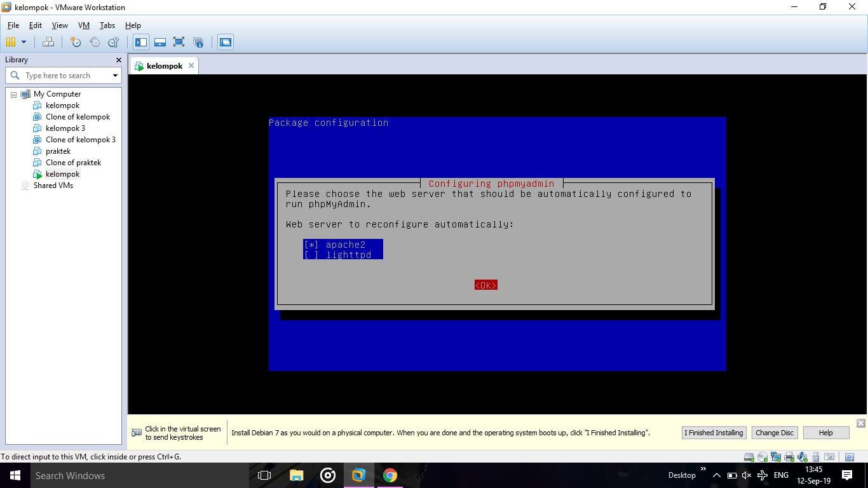The height and width of the screenshot is (488, 868).
Task: Click the sound card status icon
Action: [x=803, y=457]
